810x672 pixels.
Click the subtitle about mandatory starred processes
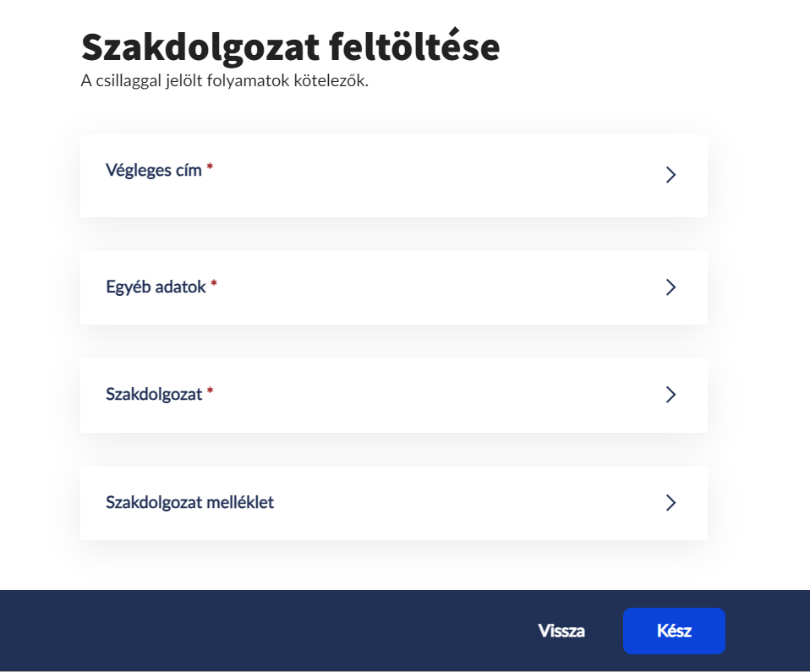pyautogui.click(x=225, y=83)
